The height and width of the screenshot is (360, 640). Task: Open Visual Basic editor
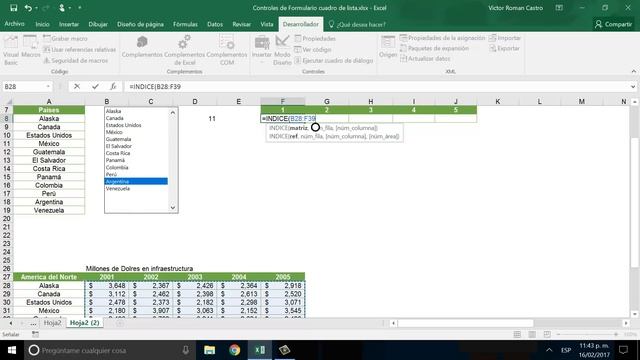tap(11, 50)
